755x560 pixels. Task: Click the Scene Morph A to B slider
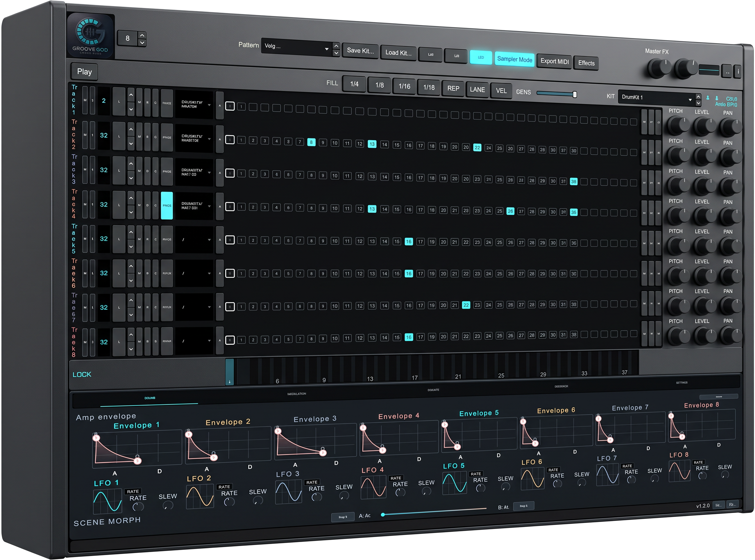pos(434,512)
